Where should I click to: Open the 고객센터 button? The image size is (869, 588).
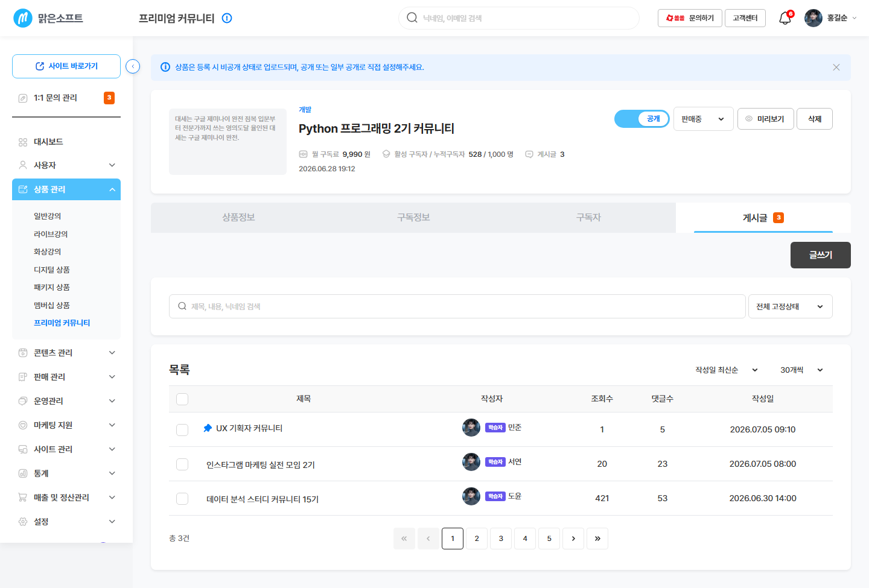(x=745, y=18)
